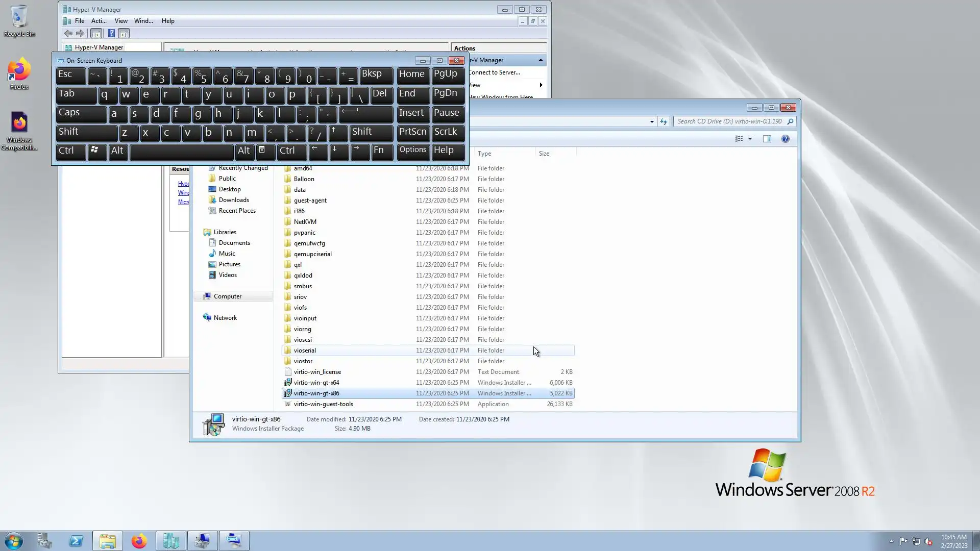The width and height of the screenshot is (980, 551).
Task: Open the Help menu in Hyper-V Manager
Action: 168,21
